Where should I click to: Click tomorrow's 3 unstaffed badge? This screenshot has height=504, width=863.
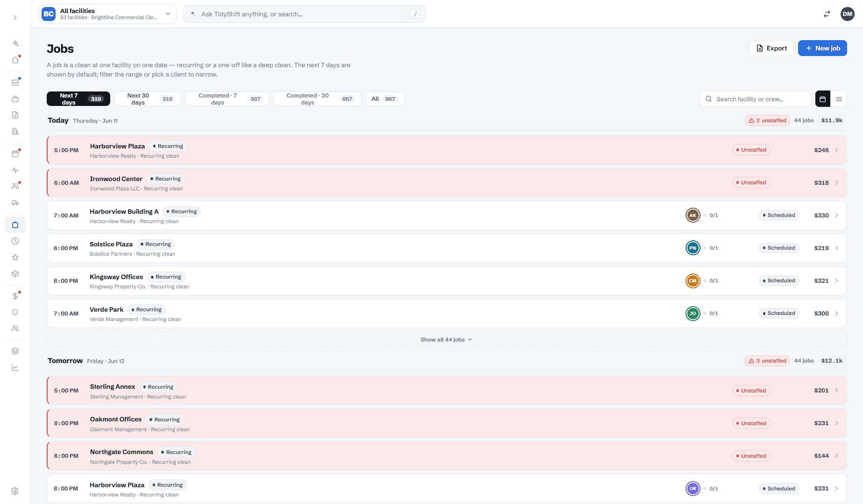tap(767, 361)
